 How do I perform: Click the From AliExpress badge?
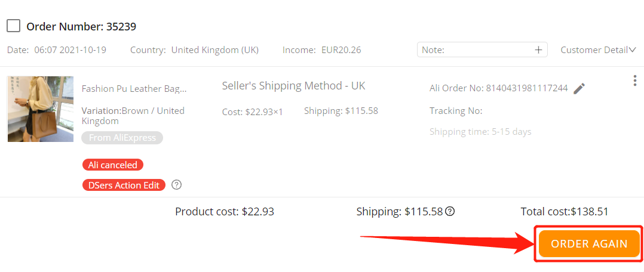pos(122,138)
